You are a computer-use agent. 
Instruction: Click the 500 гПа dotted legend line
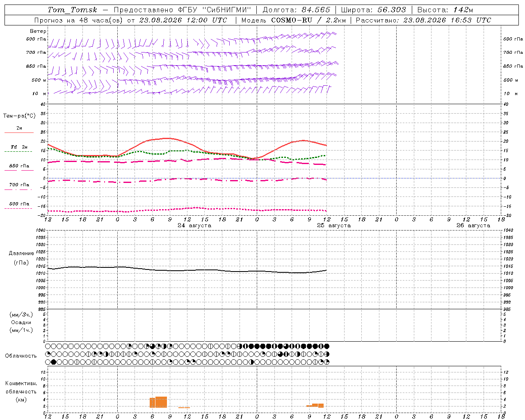[19, 208]
